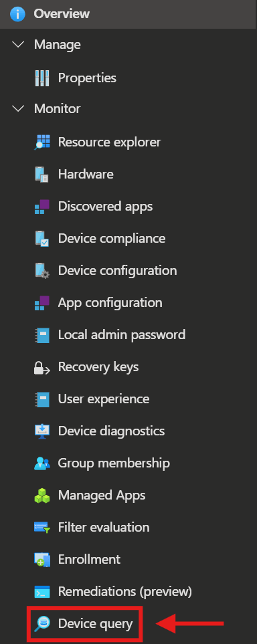The width and height of the screenshot is (257, 644).
Task: Open the Properties icon under Manage
Action: tap(42, 78)
